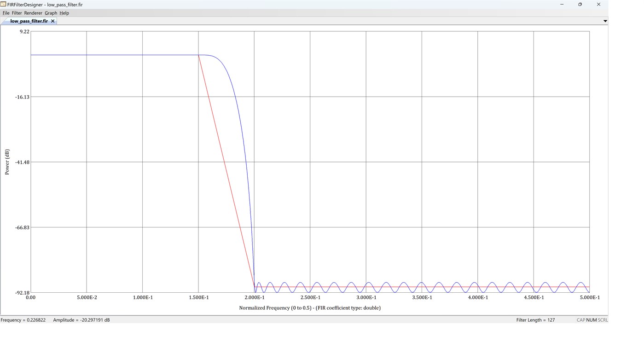644x342 pixels.
Task: Click the 4.000E-1 x-axis tick label
Action: coord(478,298)
